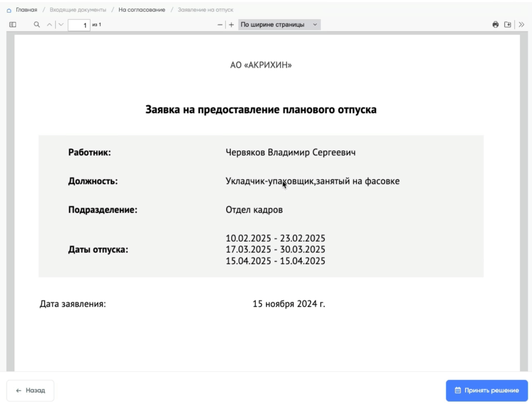Go to next page arrow

(x=61, y=25)
